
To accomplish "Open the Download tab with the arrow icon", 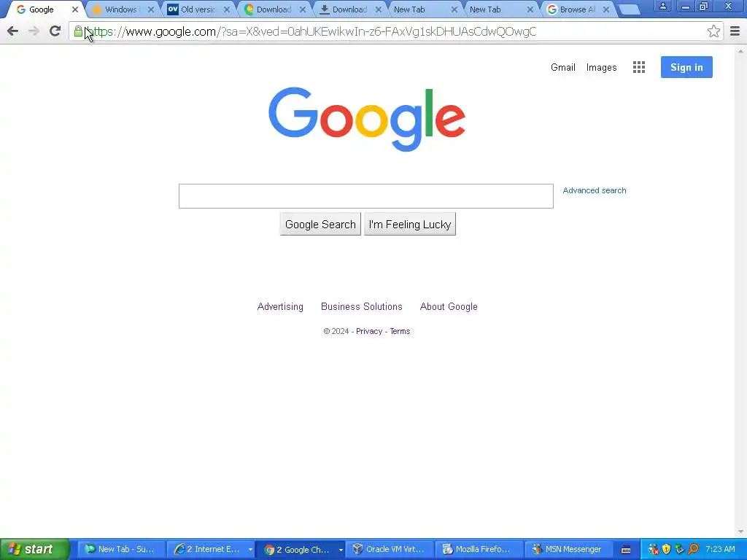I will (349, 9).
